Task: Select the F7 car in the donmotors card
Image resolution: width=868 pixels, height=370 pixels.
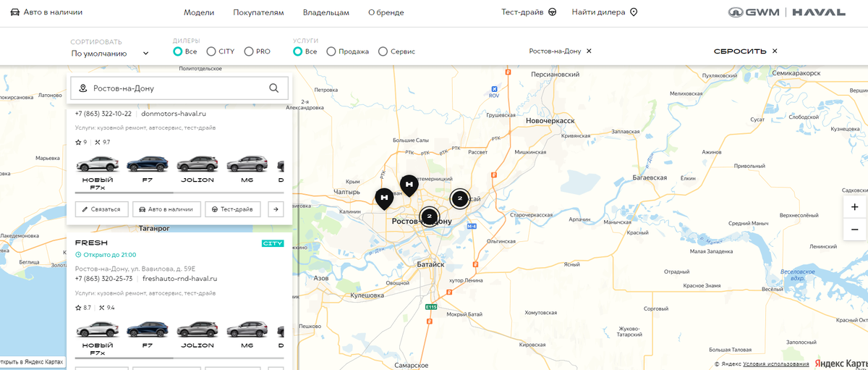Action: [x=148, y=168]
